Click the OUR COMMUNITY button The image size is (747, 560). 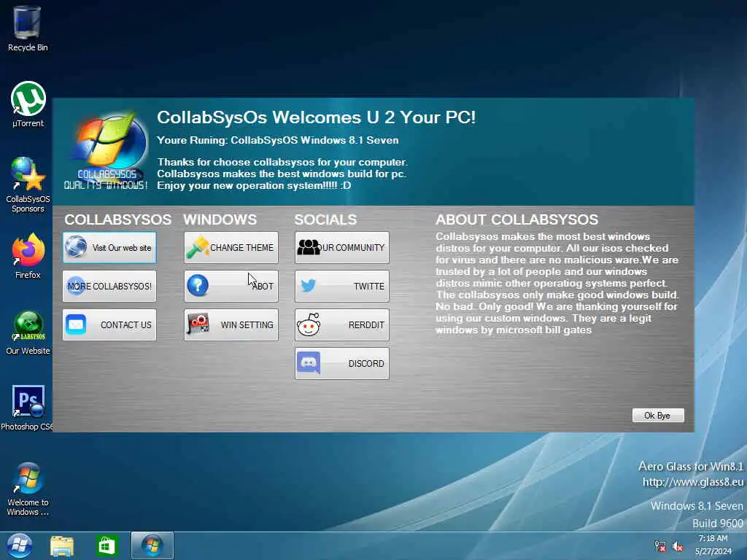342,248
